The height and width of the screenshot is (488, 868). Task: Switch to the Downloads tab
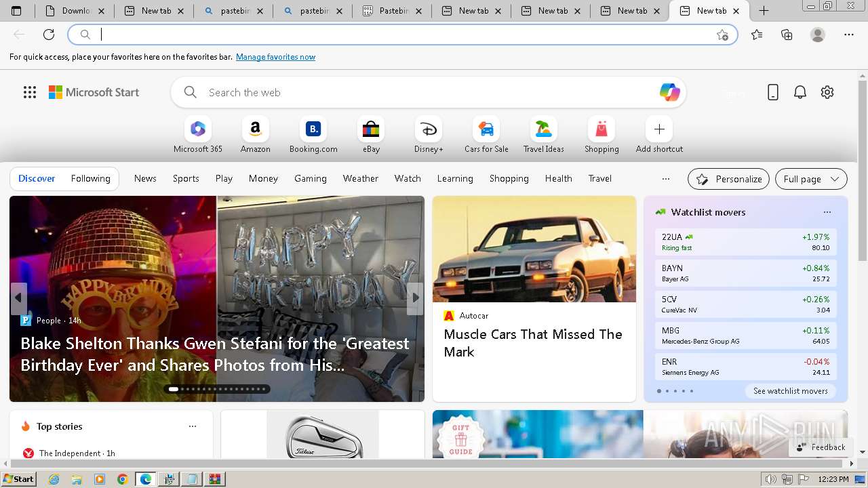[x=75, y=11]
